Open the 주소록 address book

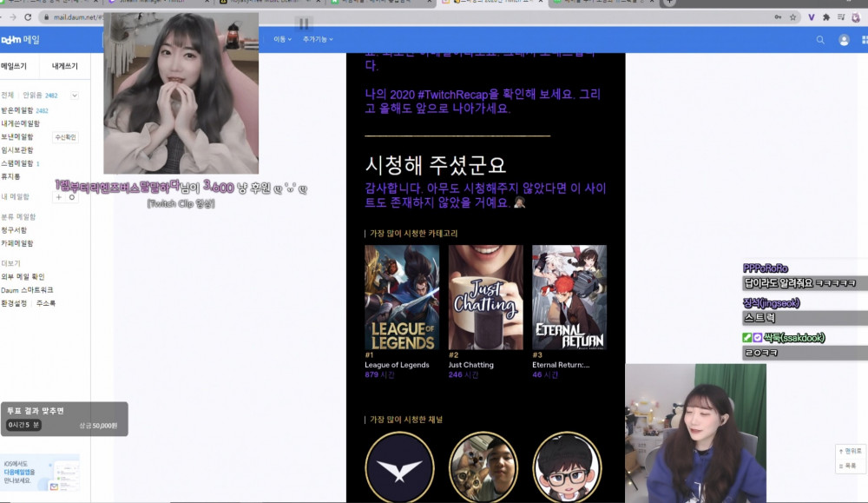46,303
